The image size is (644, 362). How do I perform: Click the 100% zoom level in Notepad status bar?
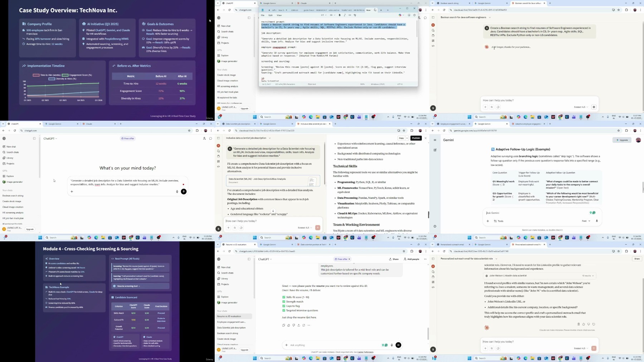tap(362, 84)
